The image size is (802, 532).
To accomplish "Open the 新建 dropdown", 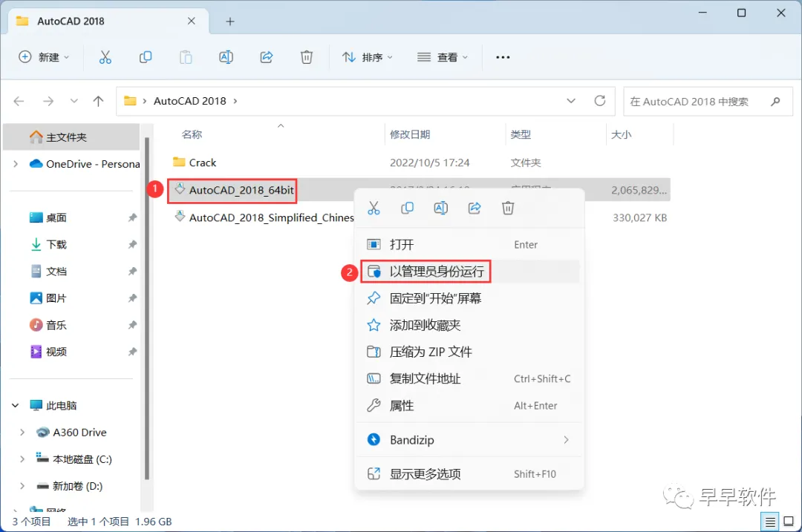I will 44,57.
